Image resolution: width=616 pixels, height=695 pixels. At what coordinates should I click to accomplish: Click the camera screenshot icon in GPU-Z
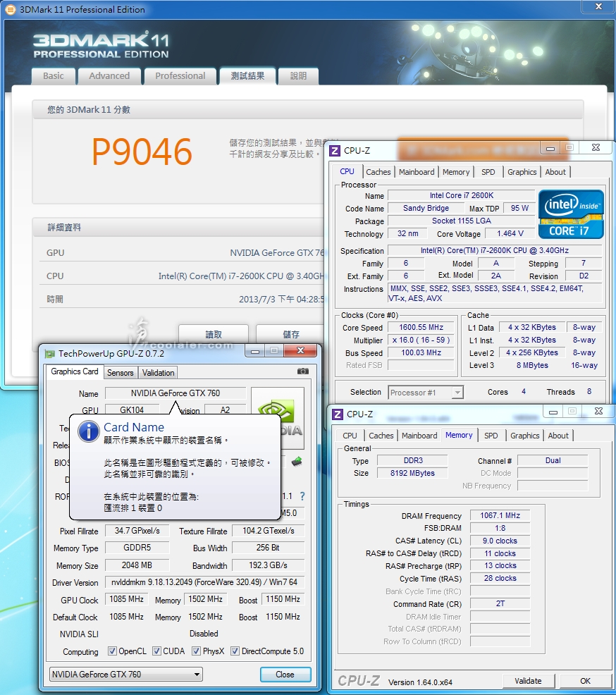click(303, 371)
